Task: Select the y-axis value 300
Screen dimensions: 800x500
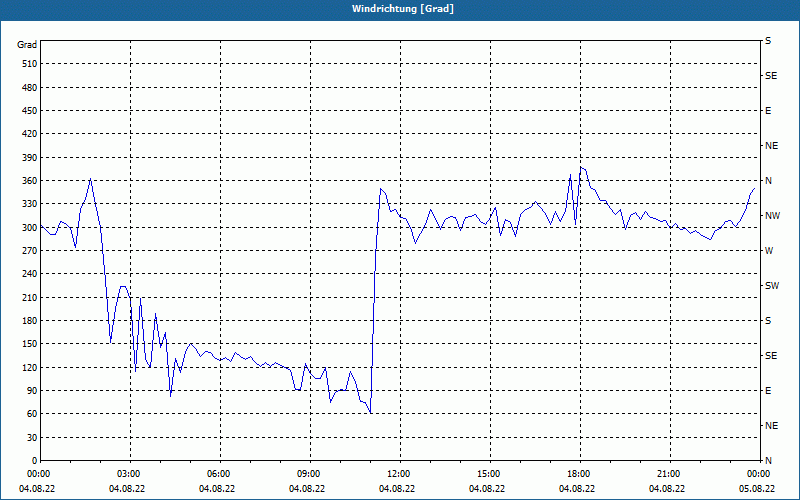Action: tap(30, 228)
